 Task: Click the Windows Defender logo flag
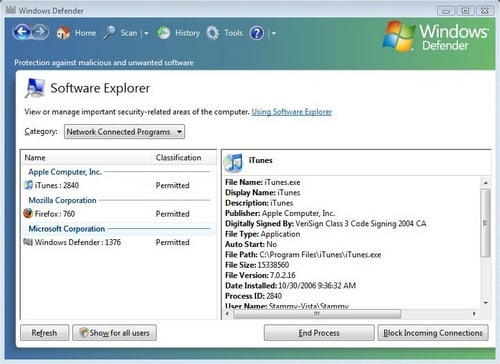(x=399, y=36)
